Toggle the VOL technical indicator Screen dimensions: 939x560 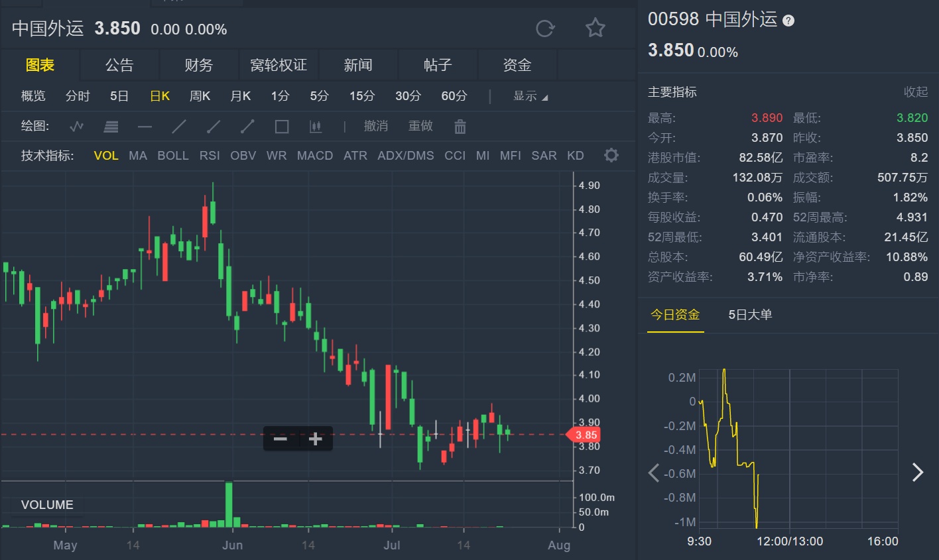[106, 156]
